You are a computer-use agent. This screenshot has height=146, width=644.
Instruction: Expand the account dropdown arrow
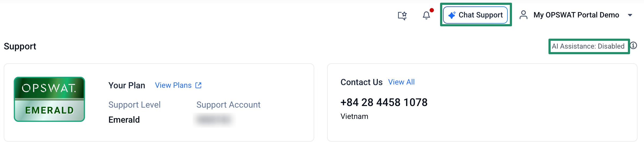(630, 15)
